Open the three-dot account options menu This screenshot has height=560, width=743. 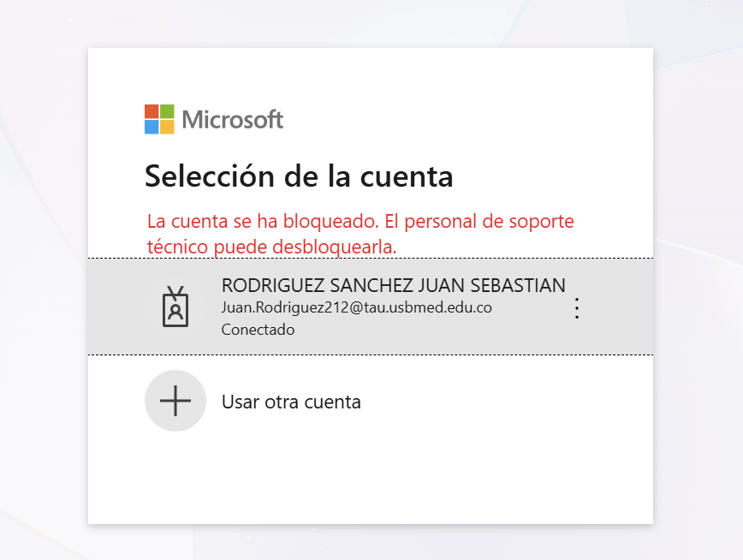click(577, 308)
